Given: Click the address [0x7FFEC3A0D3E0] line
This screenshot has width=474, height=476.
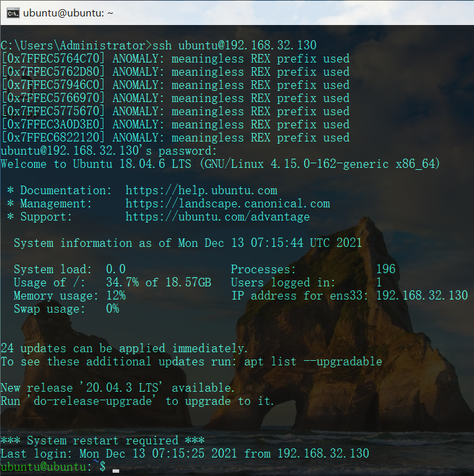Looking at the screenshot, I should pyautogui.click(x=175, y=124).
